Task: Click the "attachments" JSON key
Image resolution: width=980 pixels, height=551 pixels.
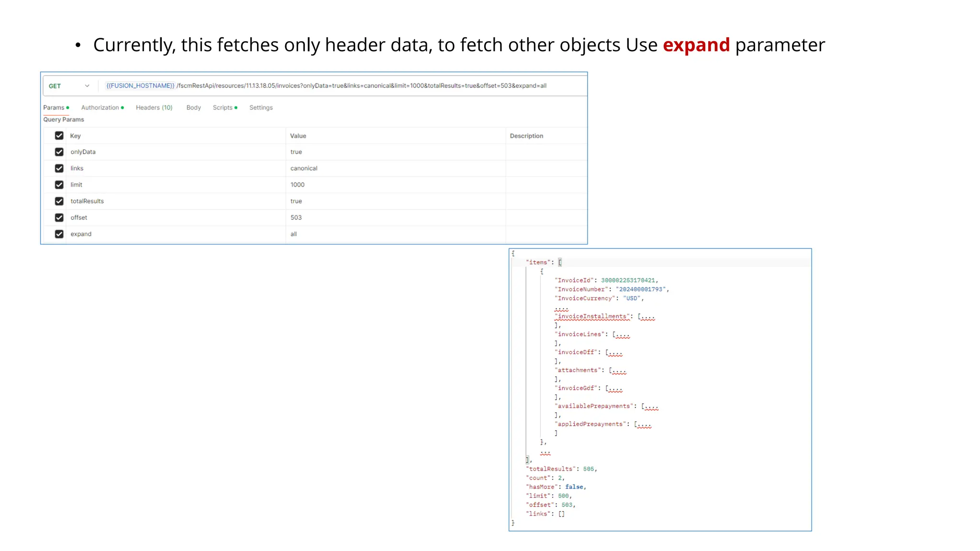Action: click(x=578, y=370)
